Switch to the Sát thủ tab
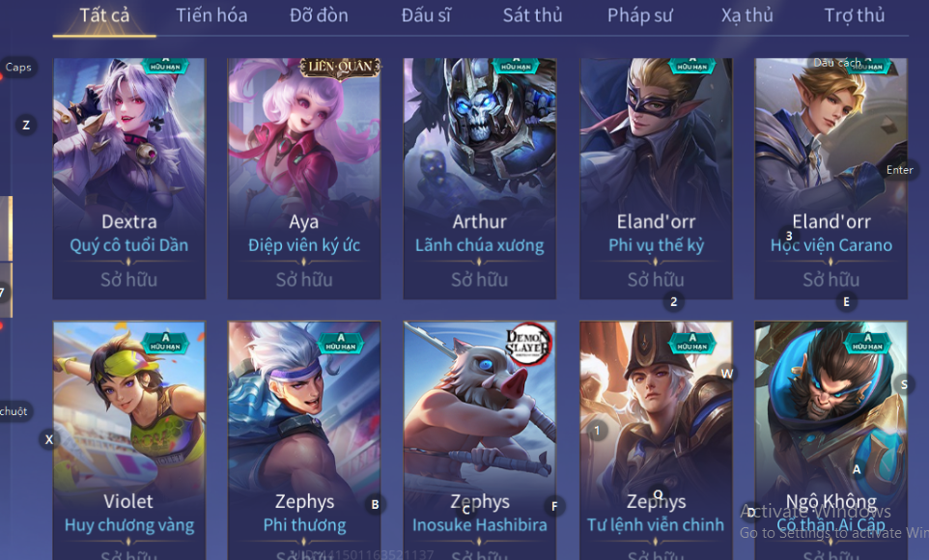This screenshot has height=560, width=929. click(x=533, y=15)
